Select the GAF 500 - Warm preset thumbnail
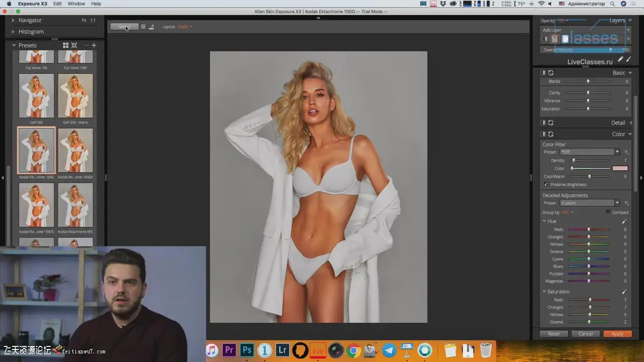Screen dimensions: 644x362 click(75, 96)
